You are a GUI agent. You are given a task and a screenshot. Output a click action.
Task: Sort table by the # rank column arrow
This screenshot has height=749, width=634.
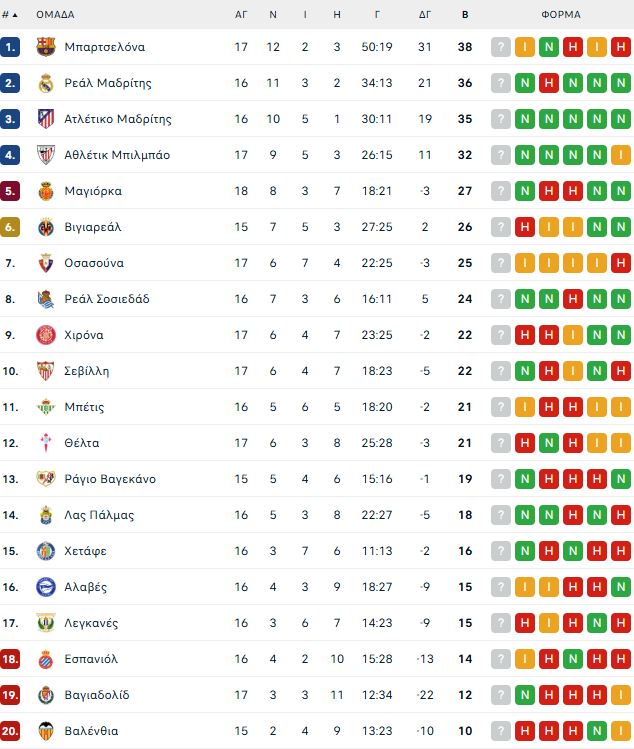click(x=10, y=15)
